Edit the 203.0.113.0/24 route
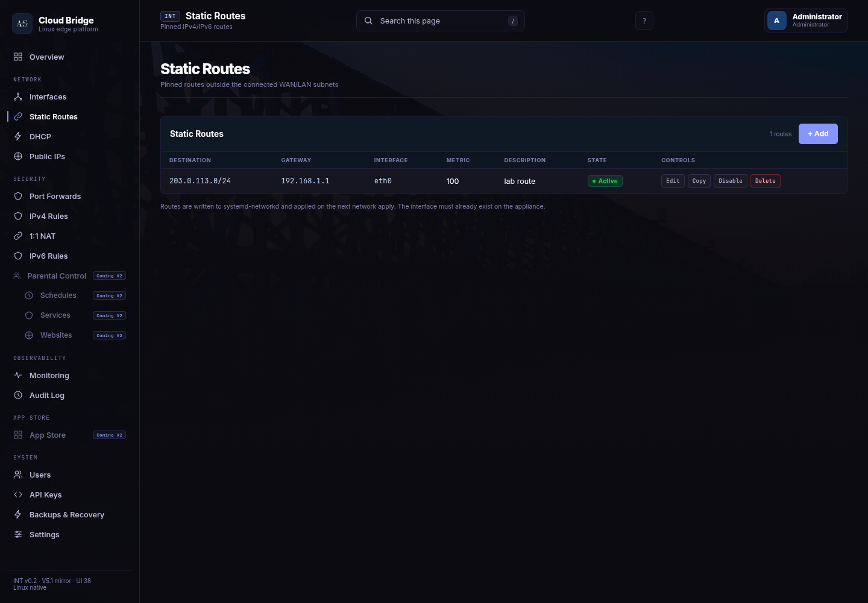868x603 pixels. pyautogui.click(x=673, y=181)
